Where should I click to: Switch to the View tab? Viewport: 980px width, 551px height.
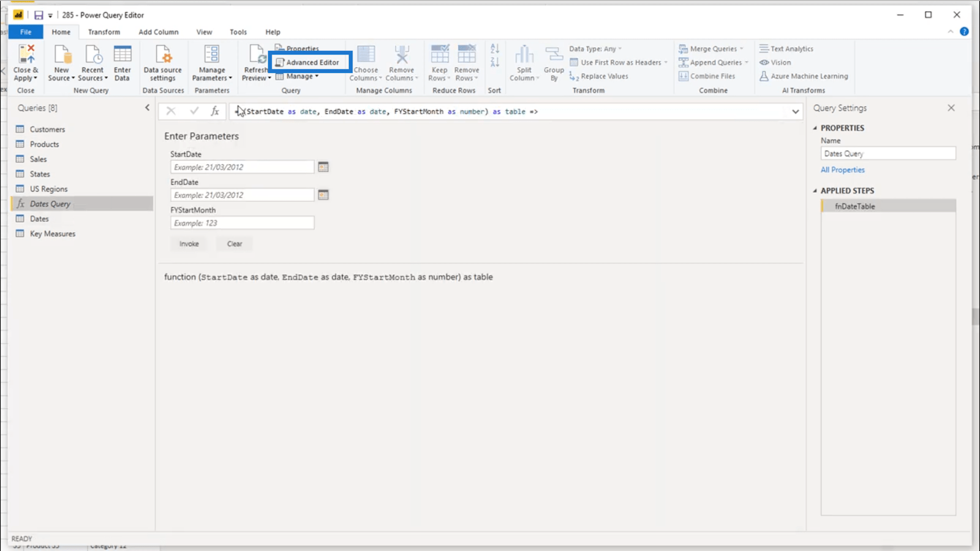pos(204,32)
